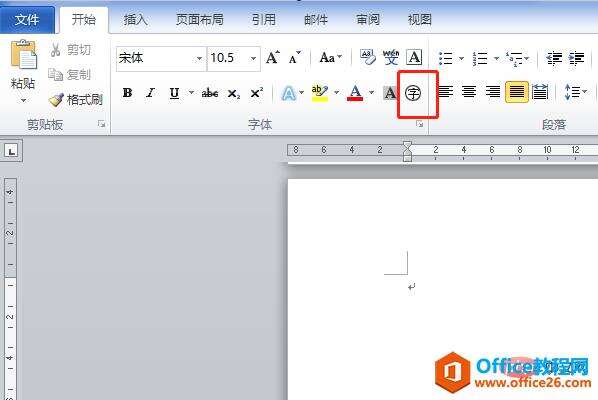Screen dimensions: 598x400
Task: Click the Character Shading icon
Action: tap(390, 93)
